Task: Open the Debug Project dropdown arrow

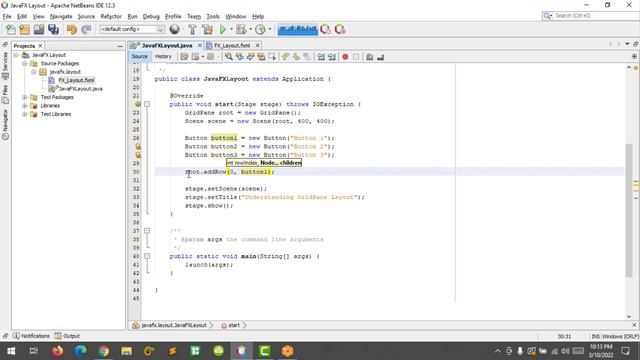Action: click(250, 29)
